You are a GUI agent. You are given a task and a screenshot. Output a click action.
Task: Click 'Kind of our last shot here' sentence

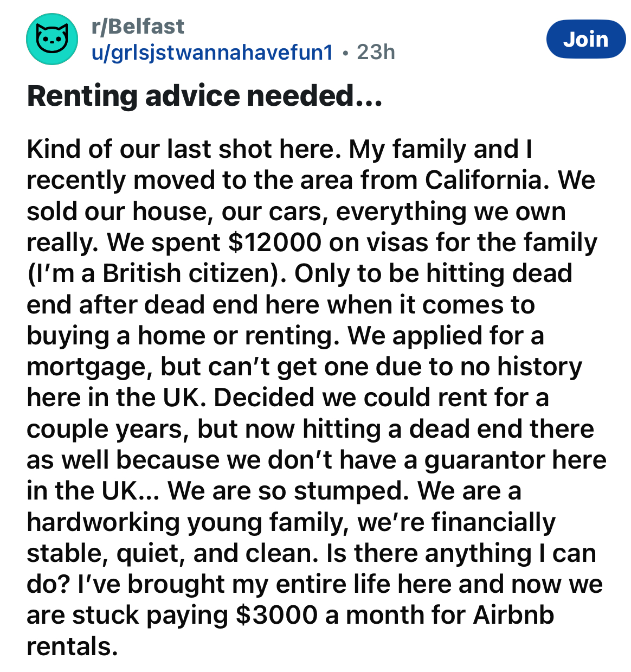[x=184, y=149]
